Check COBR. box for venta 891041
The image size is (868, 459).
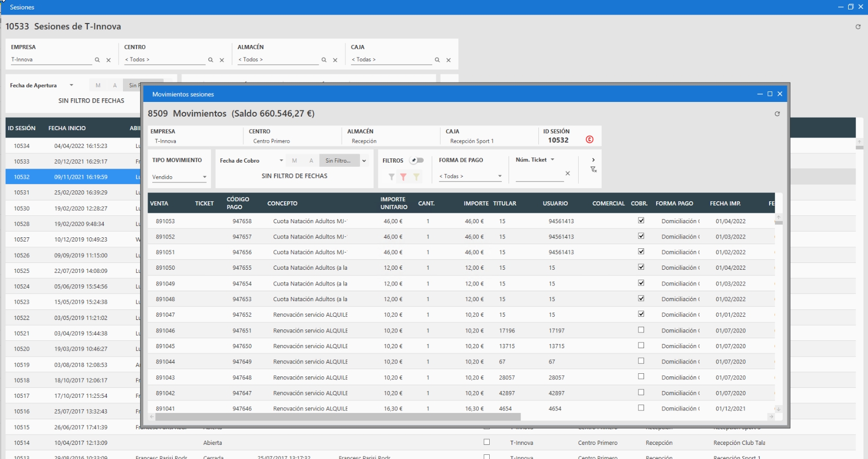pos(641,408)
